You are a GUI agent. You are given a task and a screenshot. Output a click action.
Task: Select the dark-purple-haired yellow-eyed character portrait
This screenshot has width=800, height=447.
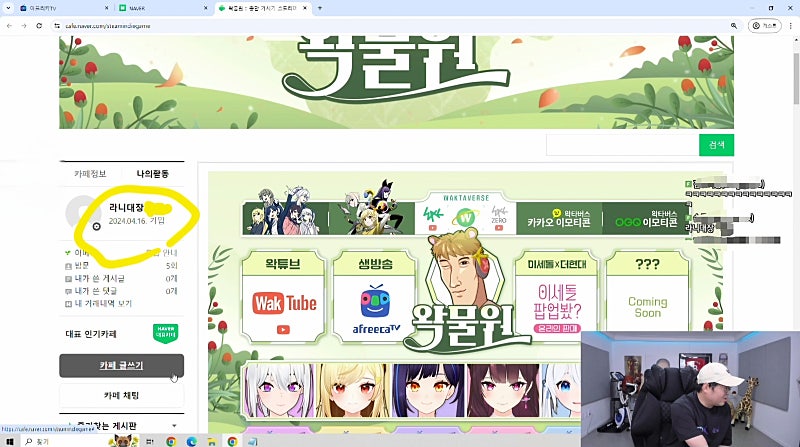click(x=429, y=390)
